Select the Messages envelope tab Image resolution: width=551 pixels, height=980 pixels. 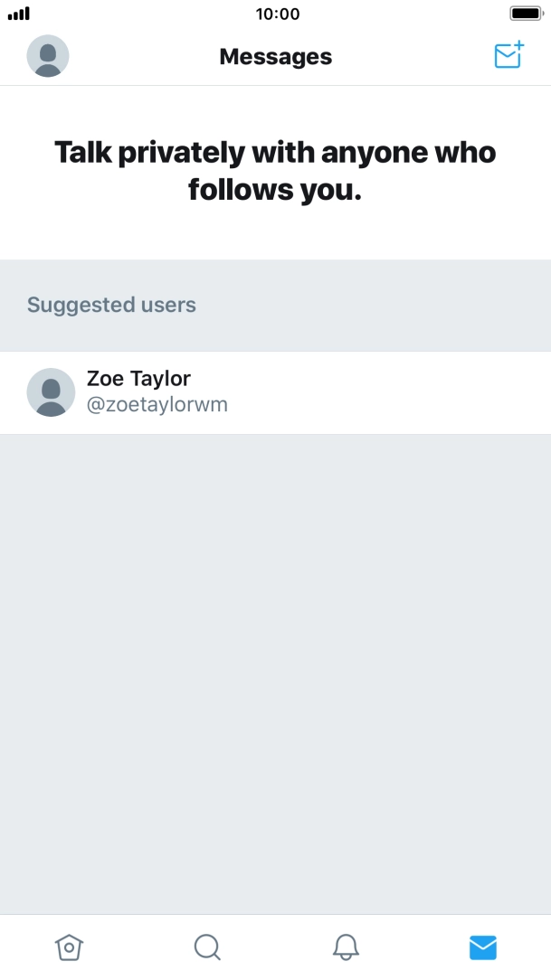pos(482,947)
